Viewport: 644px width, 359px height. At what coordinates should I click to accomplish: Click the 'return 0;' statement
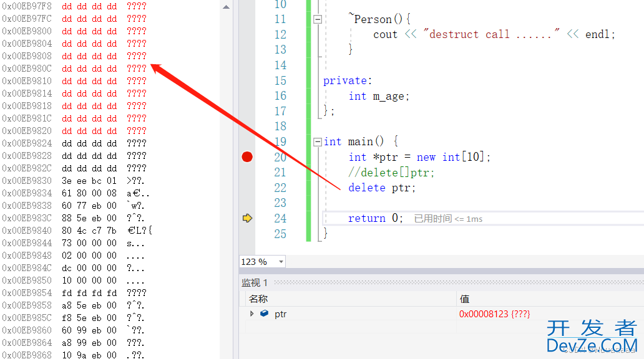[x=376, y=218]
